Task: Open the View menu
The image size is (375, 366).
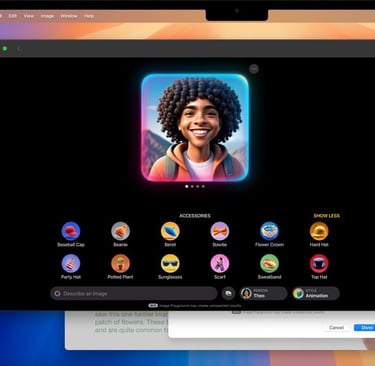Action: 29,16
